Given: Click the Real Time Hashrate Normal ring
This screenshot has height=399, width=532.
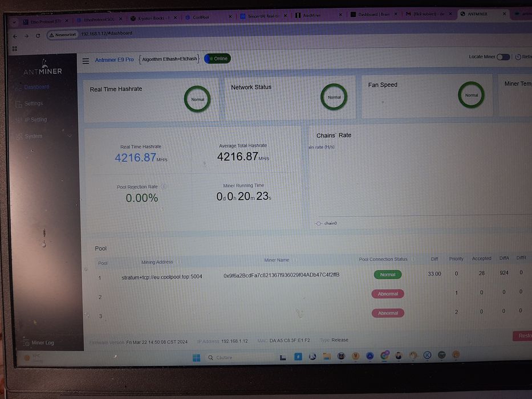Looking at the screenshot, I should tap(197, 99).
